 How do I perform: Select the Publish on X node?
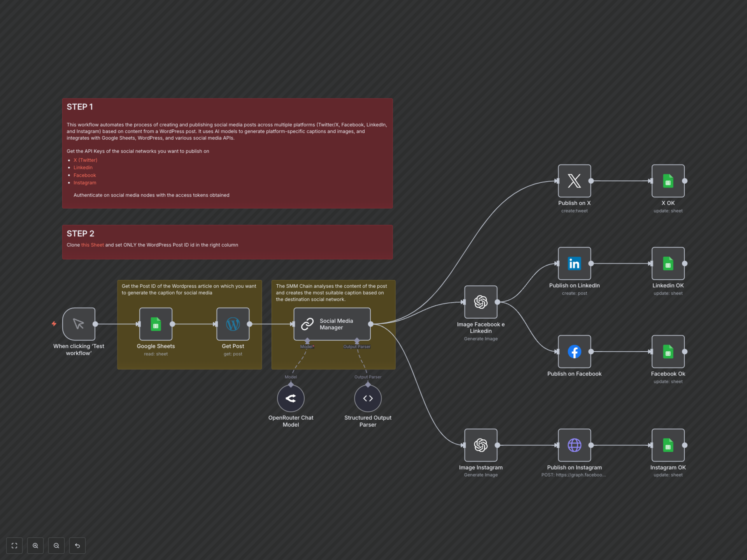pos(574,181)
